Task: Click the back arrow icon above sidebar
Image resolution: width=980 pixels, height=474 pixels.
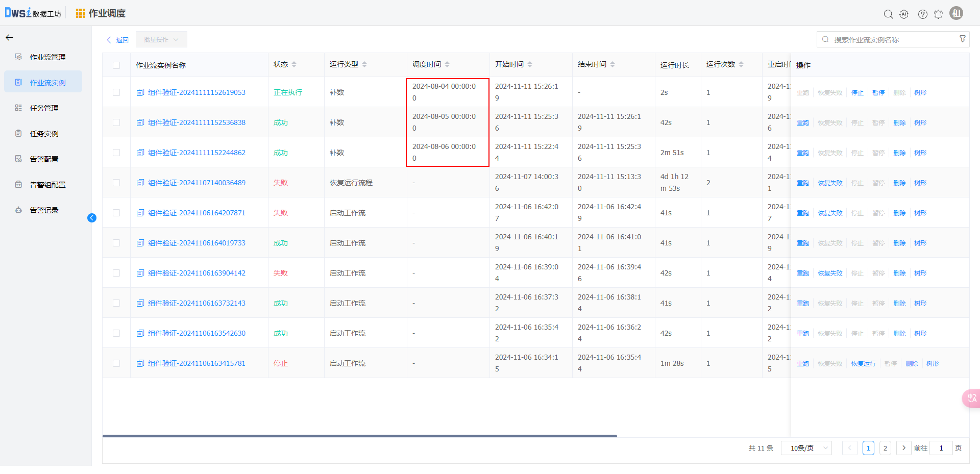Action: 9,38
